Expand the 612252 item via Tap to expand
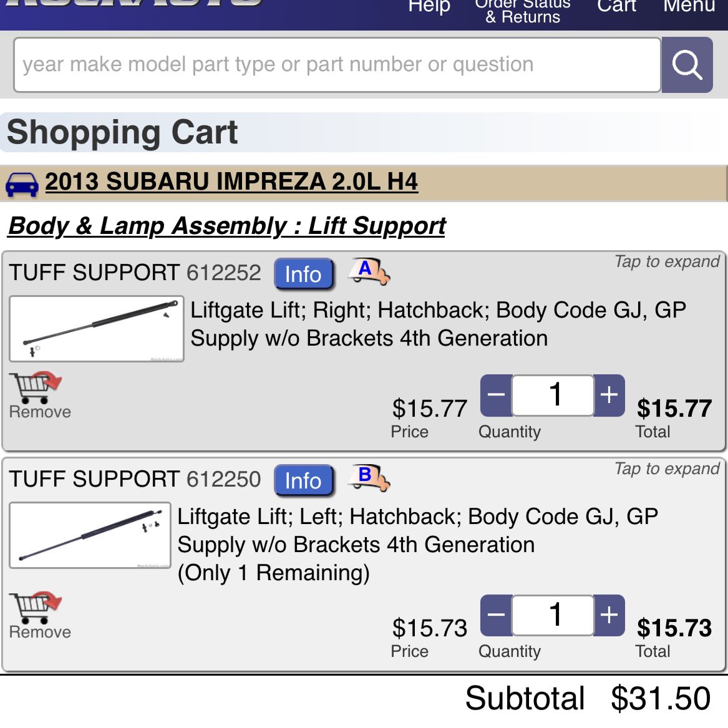This screenshot has height=728, width=728. (x=666, y=262)
